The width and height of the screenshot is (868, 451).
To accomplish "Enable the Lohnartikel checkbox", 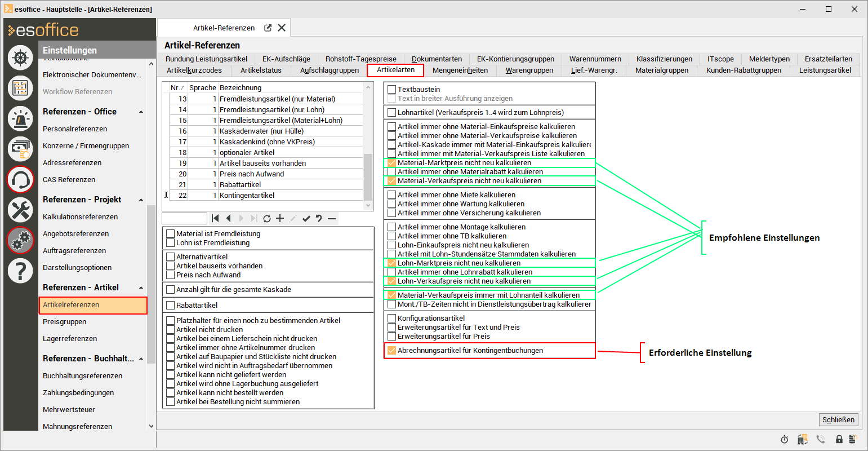I will click(392, 112).
